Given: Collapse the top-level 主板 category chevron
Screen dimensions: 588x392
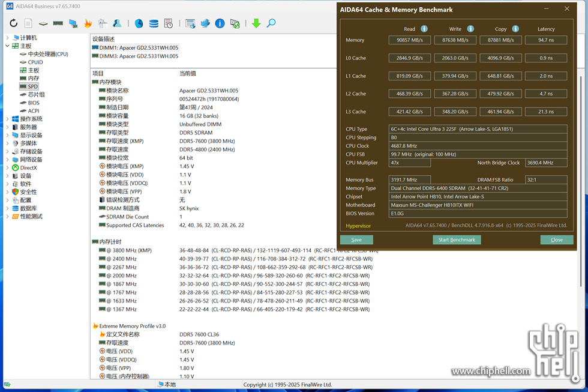Looking at the screenshot, I should [x=7, y=46].
